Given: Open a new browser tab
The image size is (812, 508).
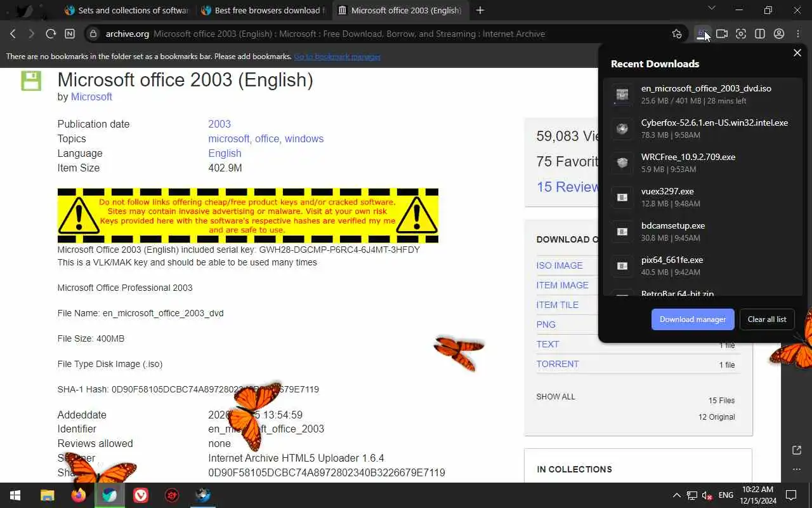Looking at the screenshot, I should (480, 10).
